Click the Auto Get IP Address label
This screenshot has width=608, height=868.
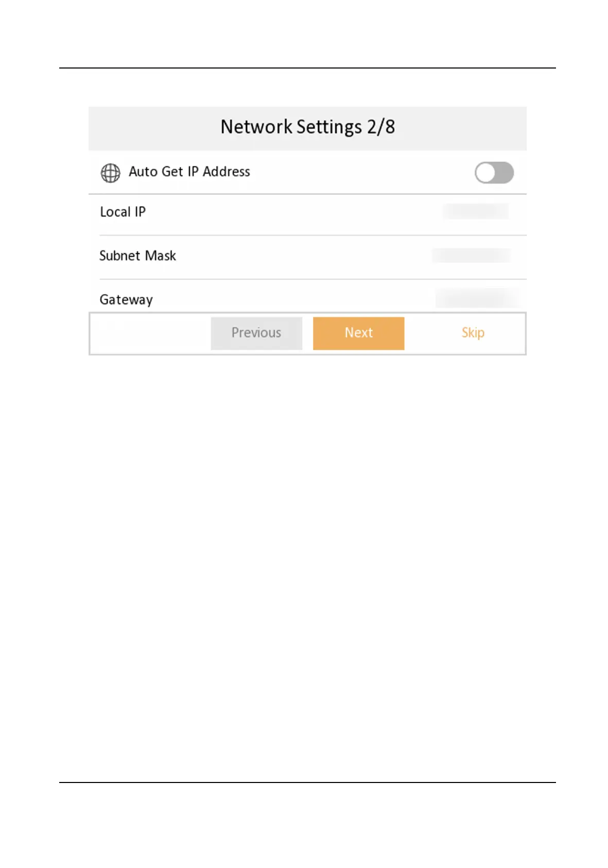[x=189, y=172]
